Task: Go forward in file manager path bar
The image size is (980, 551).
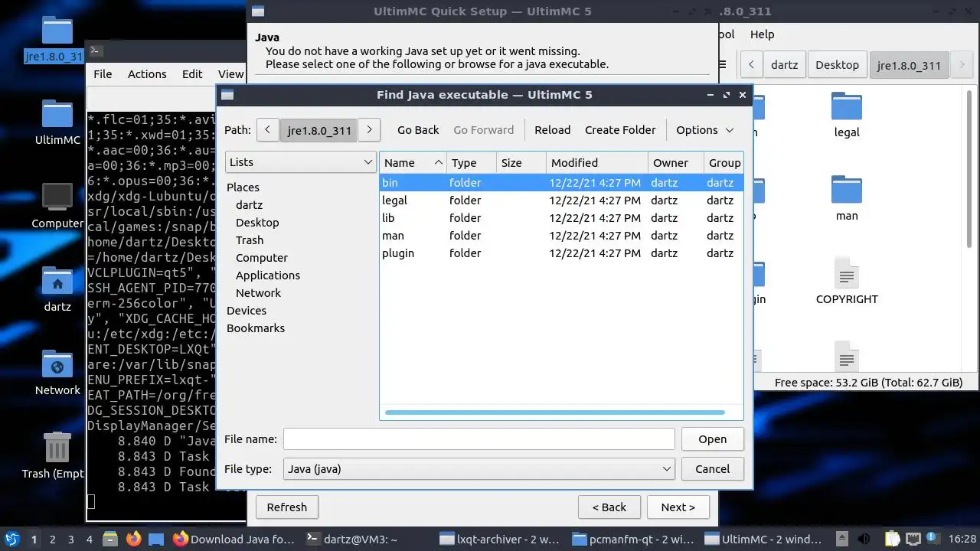Action: (x=963, y=65)
